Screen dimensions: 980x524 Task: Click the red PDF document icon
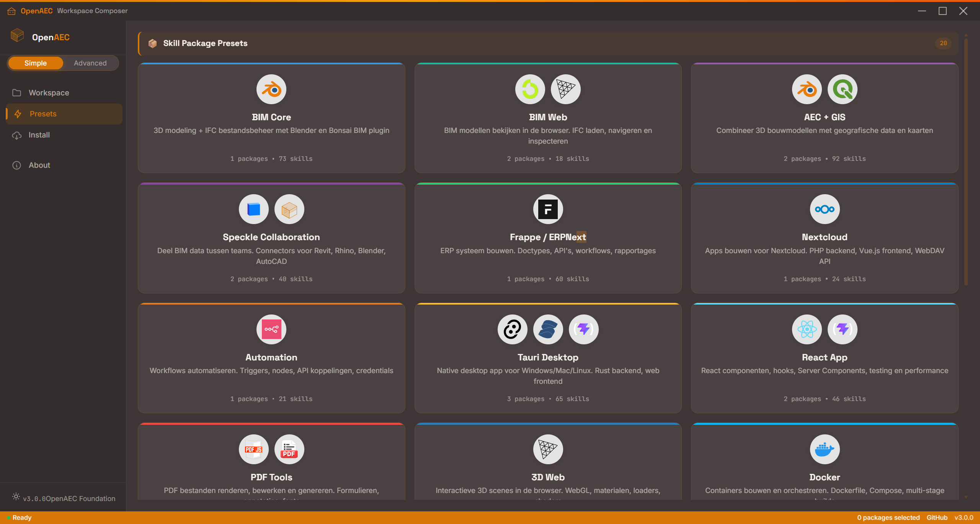[289, 449]
